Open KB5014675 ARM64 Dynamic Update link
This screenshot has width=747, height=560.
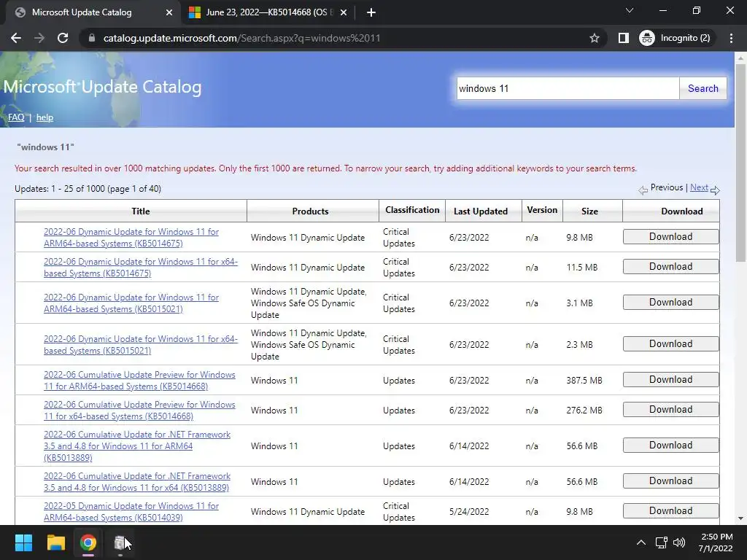131,238
